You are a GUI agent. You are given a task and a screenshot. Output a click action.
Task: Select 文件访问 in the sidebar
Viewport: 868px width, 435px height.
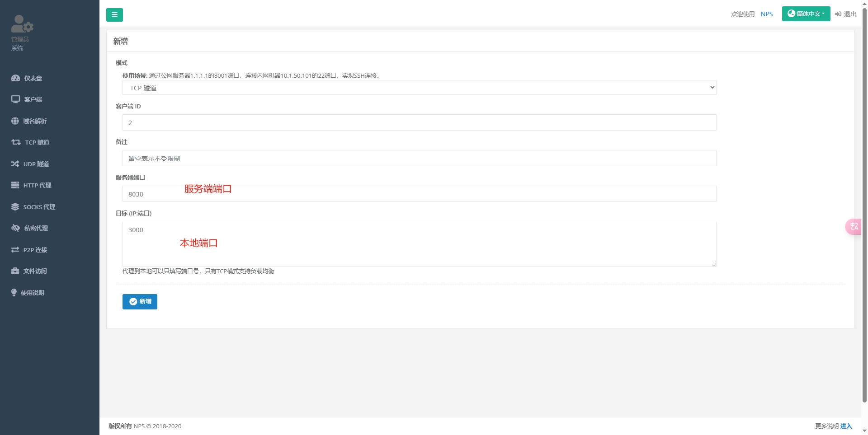[x=35, y=271]
